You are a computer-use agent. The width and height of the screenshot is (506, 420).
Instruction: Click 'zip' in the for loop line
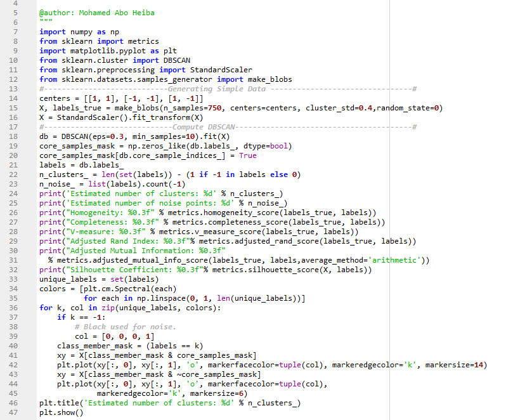pyautogui.click(x=108, y=308)
